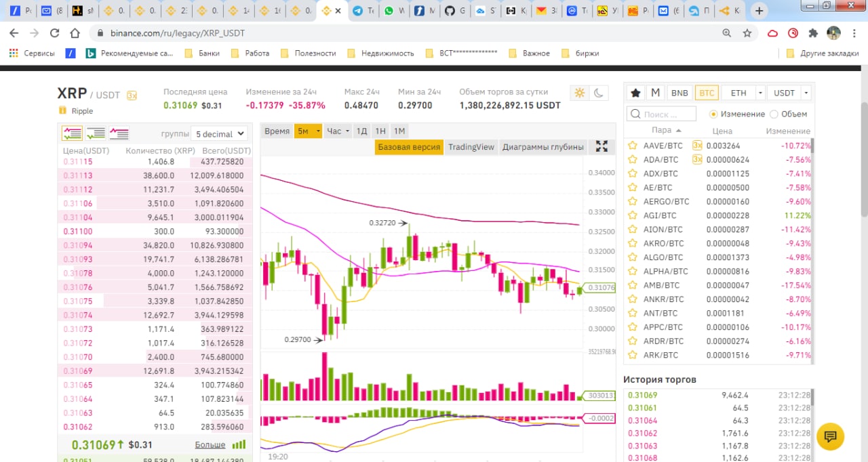Viewport: 868px width, 462px height.
Task: Open Сервисы apps shortcut
Action: [x=32, y=53]
